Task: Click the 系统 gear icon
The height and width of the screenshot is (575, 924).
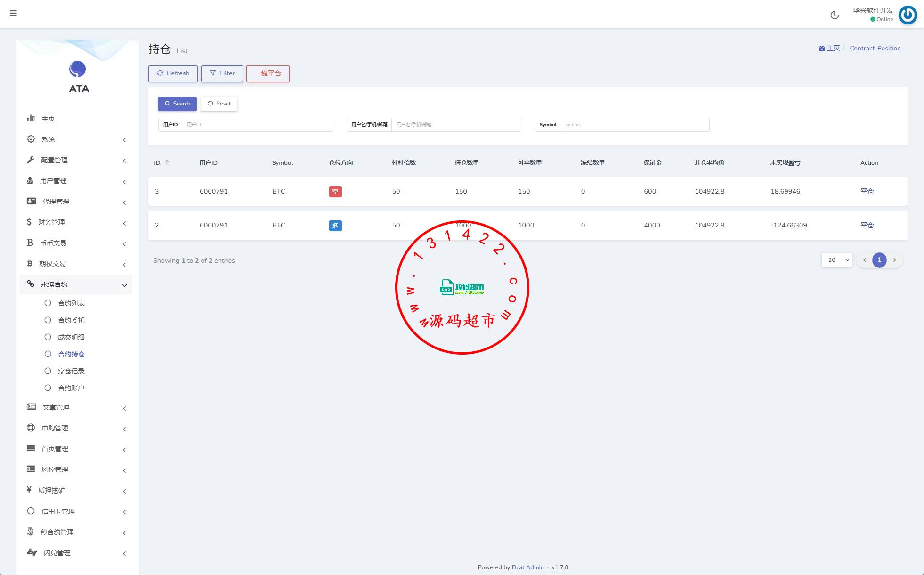Action: coord(31,139)
